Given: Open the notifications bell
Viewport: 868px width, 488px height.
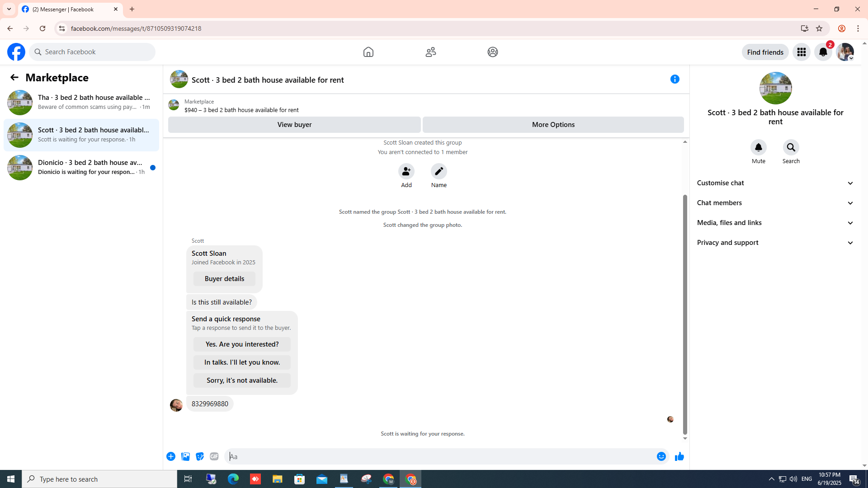Looking at the screenshot, I should pos(823,52).
